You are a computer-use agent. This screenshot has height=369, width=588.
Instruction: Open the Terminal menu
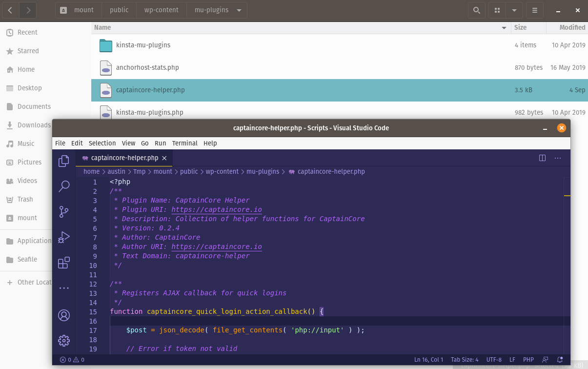pos(184,143)
